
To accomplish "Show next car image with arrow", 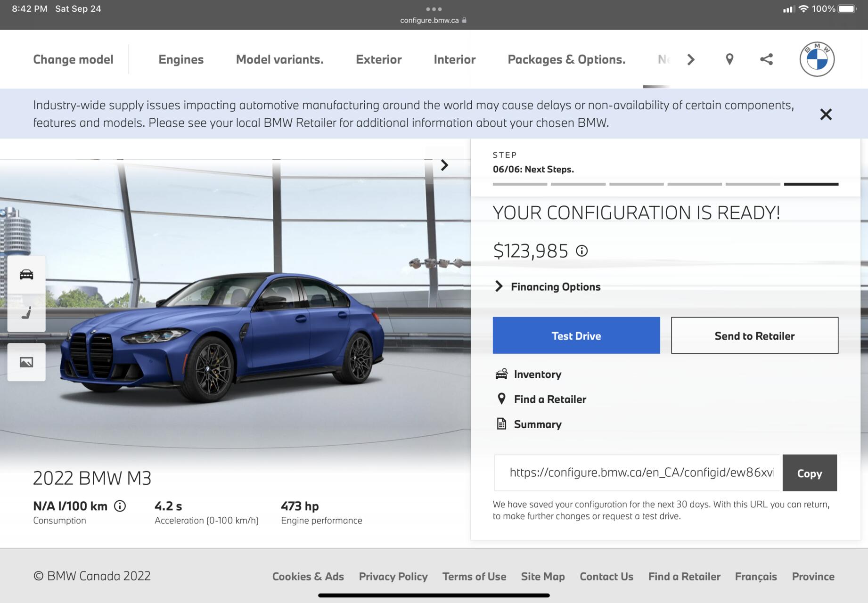I will 444,165.
